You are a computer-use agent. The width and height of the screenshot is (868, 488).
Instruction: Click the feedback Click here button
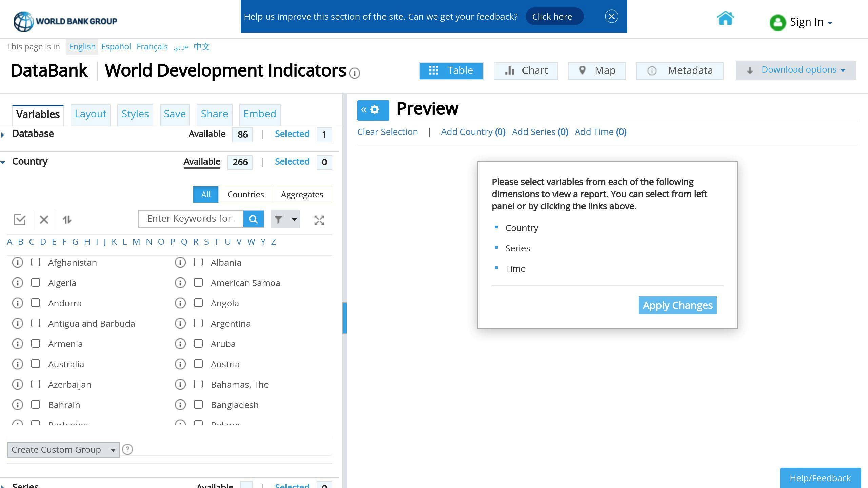554,16
